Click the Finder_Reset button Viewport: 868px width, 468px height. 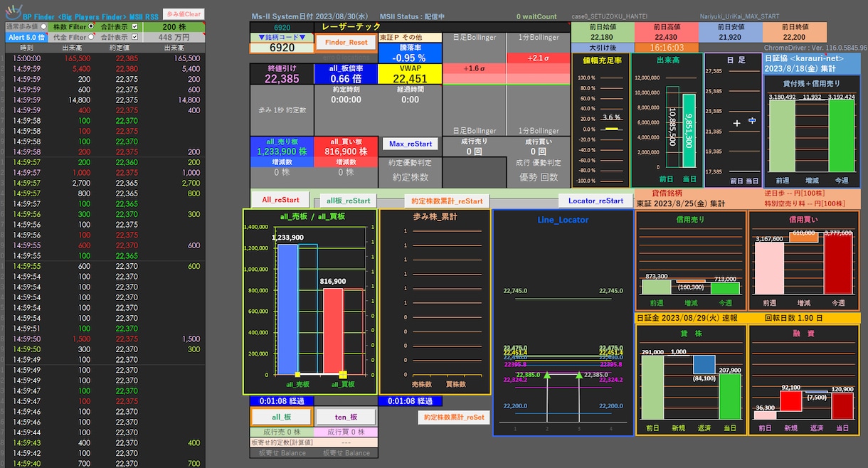point(346,42)
